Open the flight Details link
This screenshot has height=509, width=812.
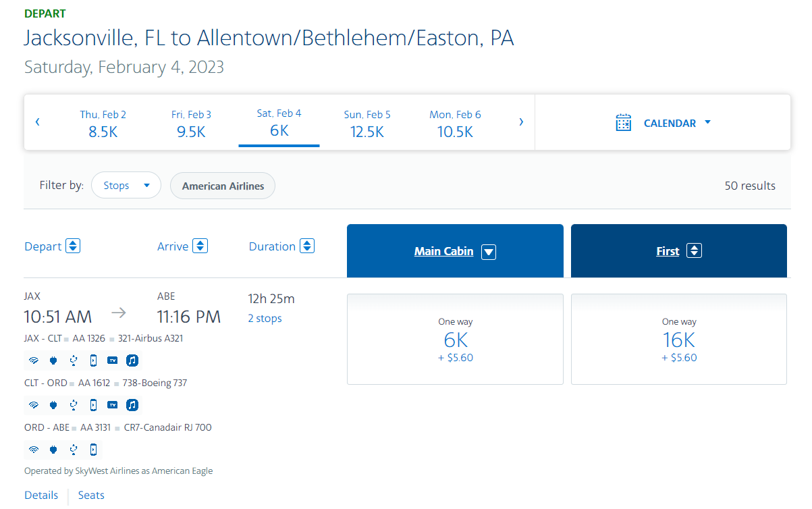click(41, 495)
